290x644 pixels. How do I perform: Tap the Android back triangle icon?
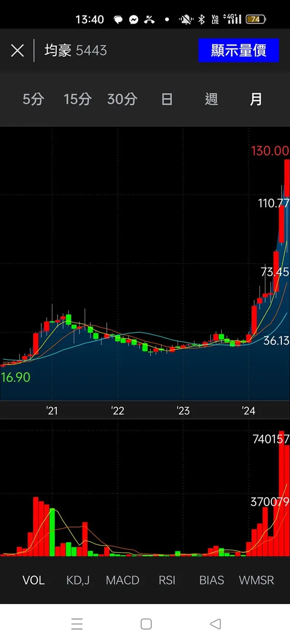point(215,624)
